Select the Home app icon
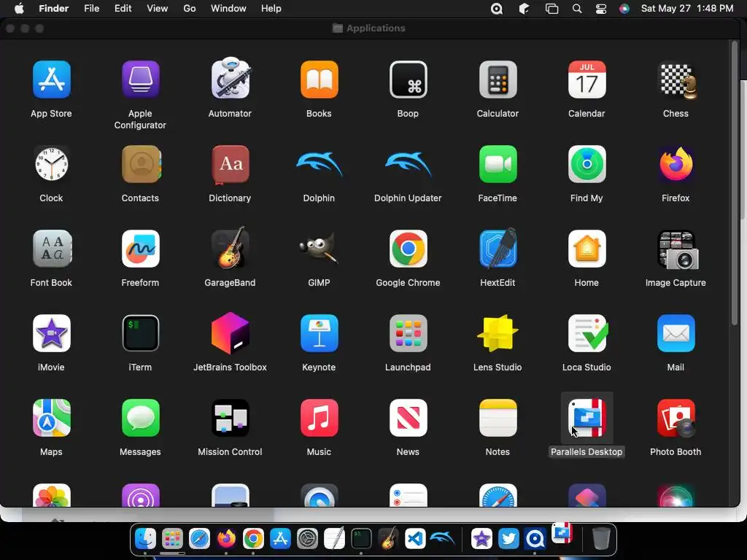747x560 pixels. (x=587, y=249)
